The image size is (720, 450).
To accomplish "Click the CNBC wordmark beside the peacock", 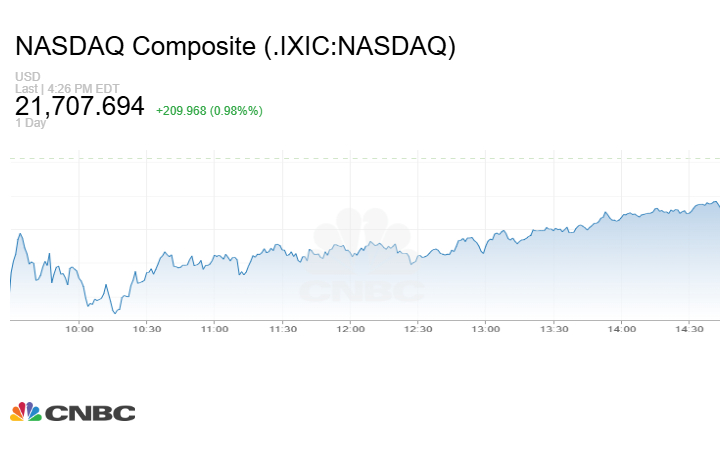I will pyautogui.click(x=90, y=413).
